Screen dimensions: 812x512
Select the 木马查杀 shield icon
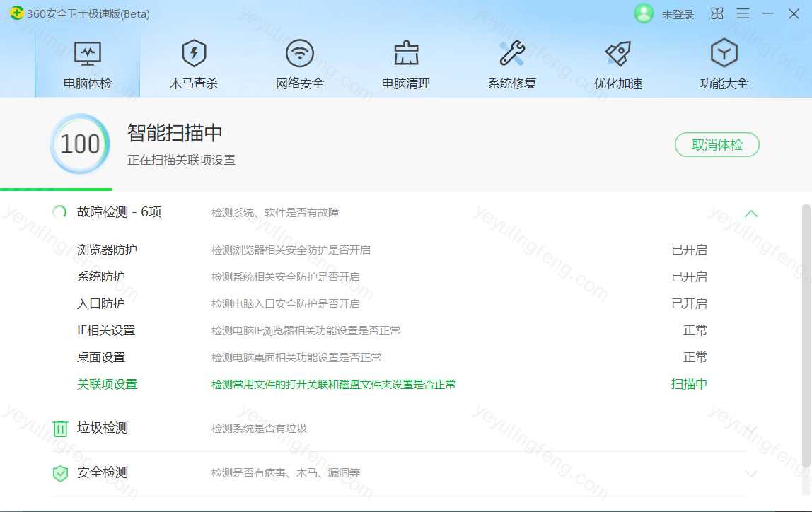click(x=195, y=53)
